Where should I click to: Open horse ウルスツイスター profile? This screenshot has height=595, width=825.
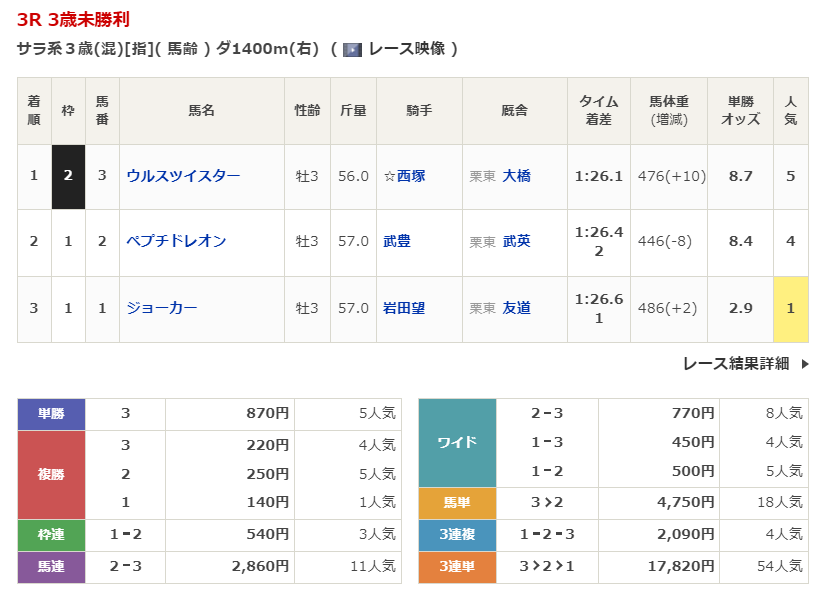click(183, 176)
